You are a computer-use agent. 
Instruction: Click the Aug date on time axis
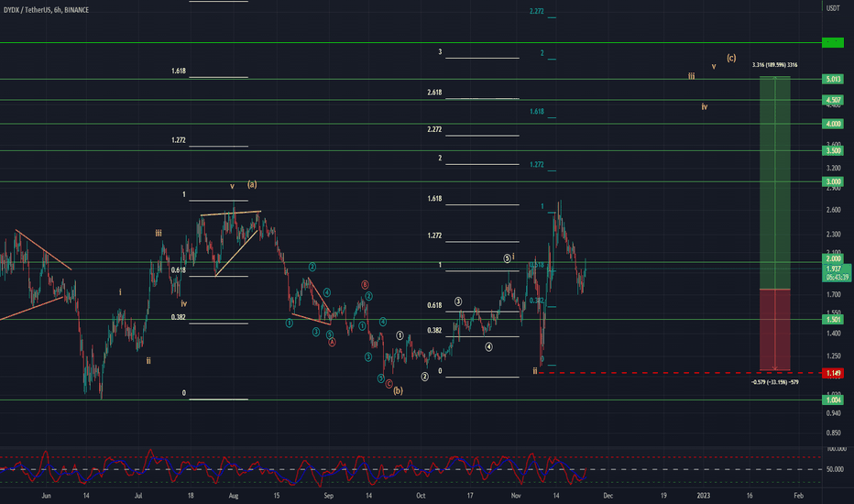coord(233,495)
